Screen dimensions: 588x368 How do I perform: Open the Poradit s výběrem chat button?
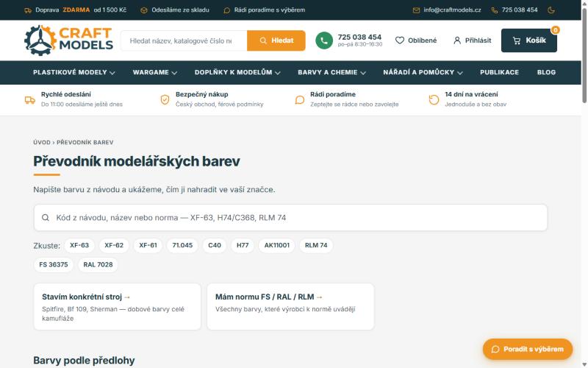click(x=527, y=349)
